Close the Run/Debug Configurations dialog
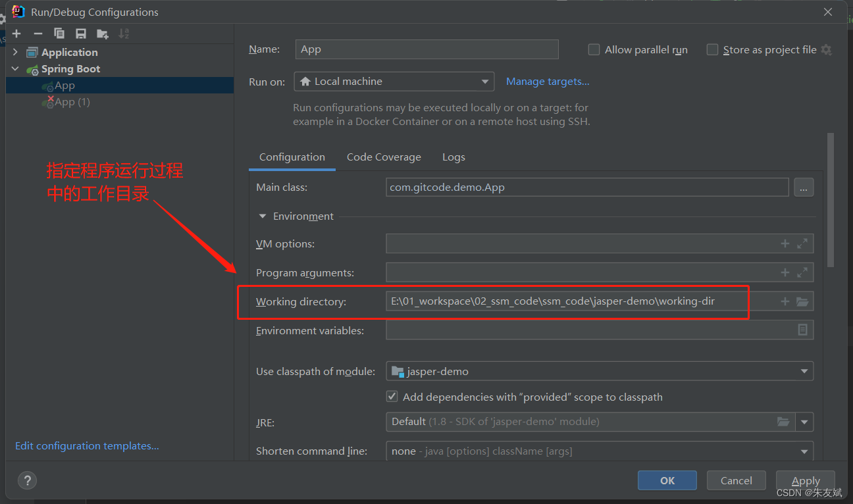This screenshot has height=504, width=853. click(827, 12)
